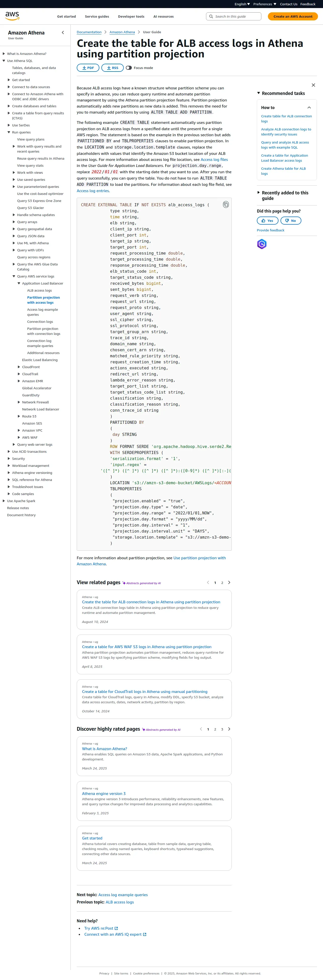This screenshot has height=980, width=323.
Task: Go to page 3 of highly rated pages
Action: point(222,729)
